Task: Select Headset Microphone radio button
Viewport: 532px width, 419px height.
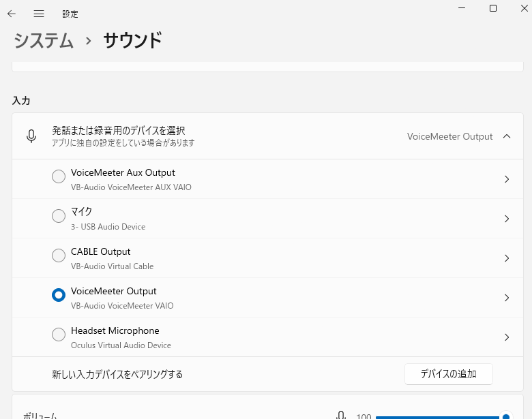Action: point(59,335)
